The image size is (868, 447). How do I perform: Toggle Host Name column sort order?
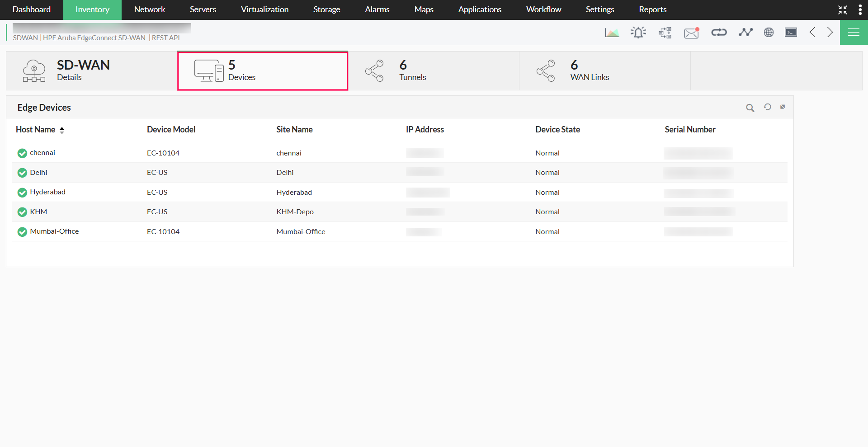62,130
